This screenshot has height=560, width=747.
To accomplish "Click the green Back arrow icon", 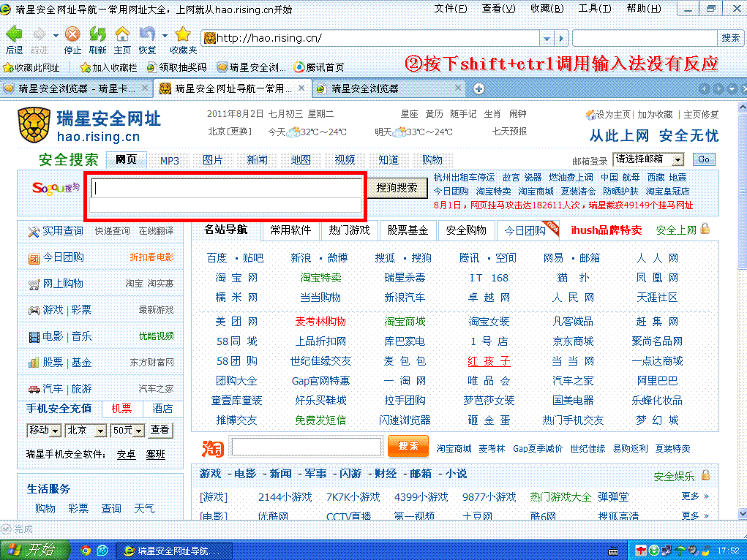I will 14,34.
